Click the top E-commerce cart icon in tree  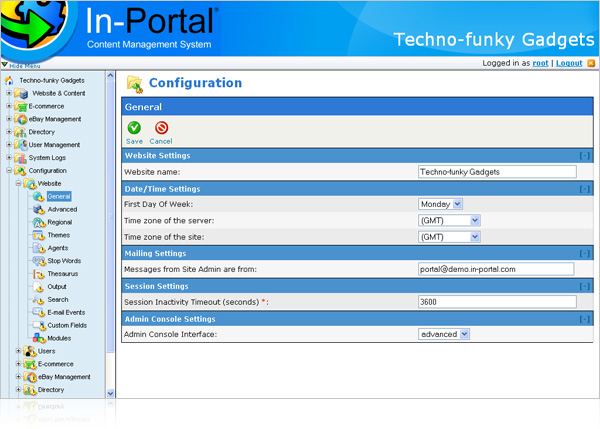coord(21,106)
